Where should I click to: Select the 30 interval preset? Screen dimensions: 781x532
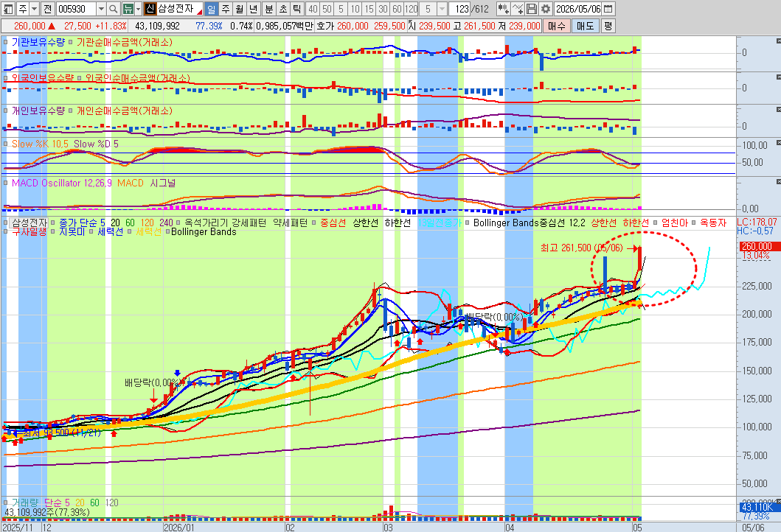click(383, 8)
